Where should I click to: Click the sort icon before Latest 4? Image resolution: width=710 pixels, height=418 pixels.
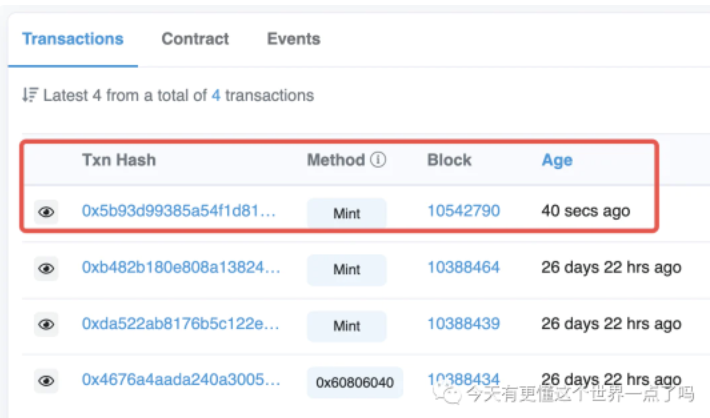pos(30,95)
